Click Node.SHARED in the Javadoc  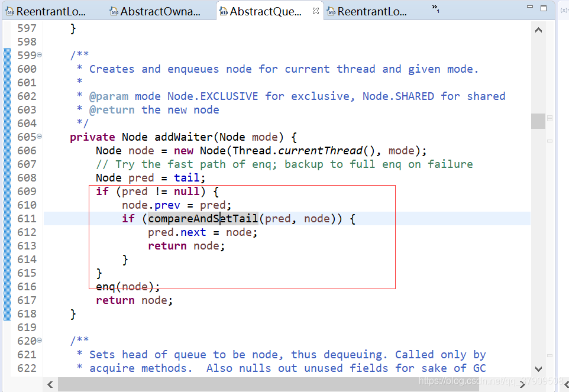pyautogui.click(x=398, y=96)
